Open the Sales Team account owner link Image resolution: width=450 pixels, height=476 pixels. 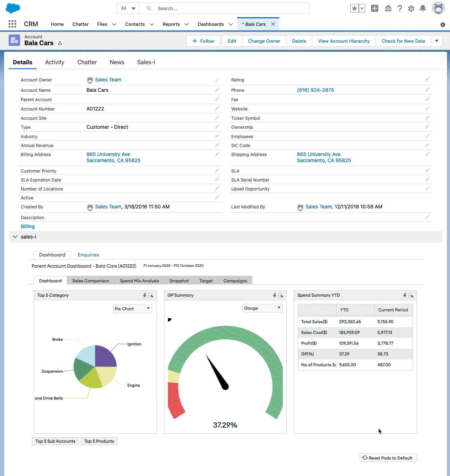pos(108,80)
